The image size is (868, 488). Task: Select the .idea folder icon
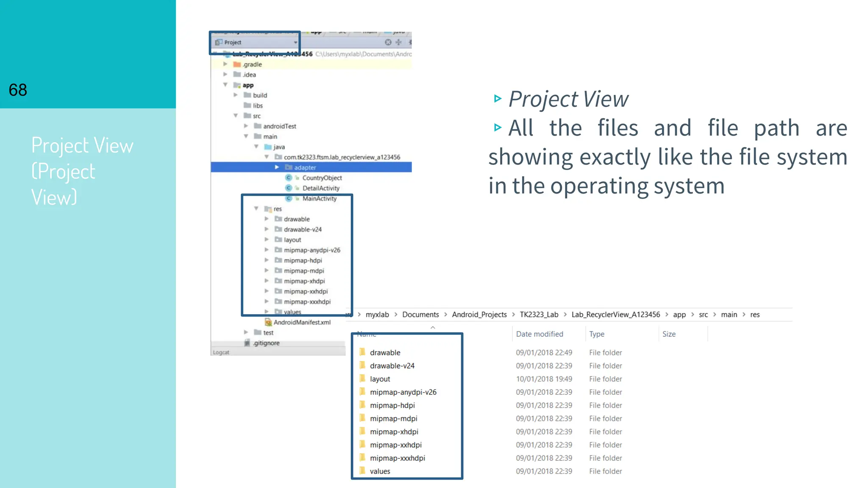[237, 75]
